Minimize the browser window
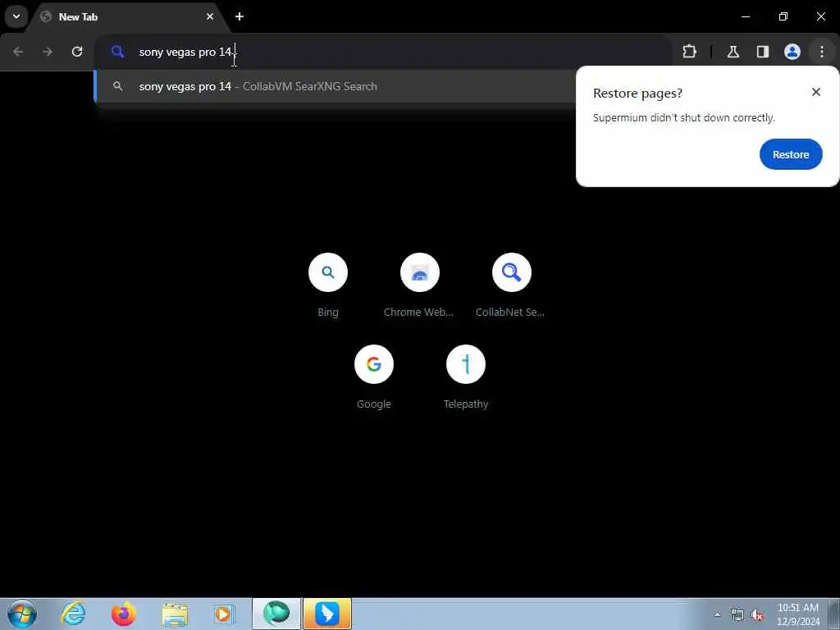 745,16
